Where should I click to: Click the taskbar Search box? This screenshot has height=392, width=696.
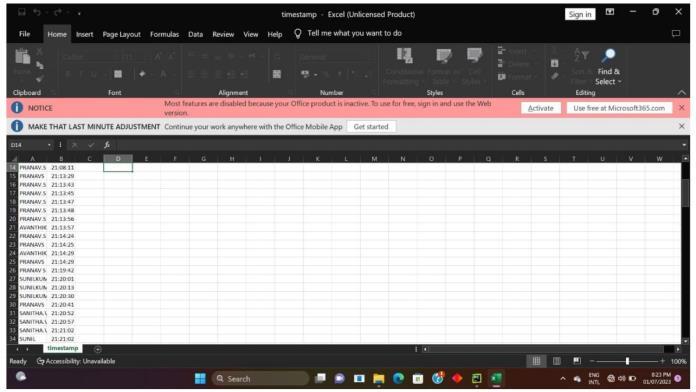pyautogui.click(x=260, y=379)
